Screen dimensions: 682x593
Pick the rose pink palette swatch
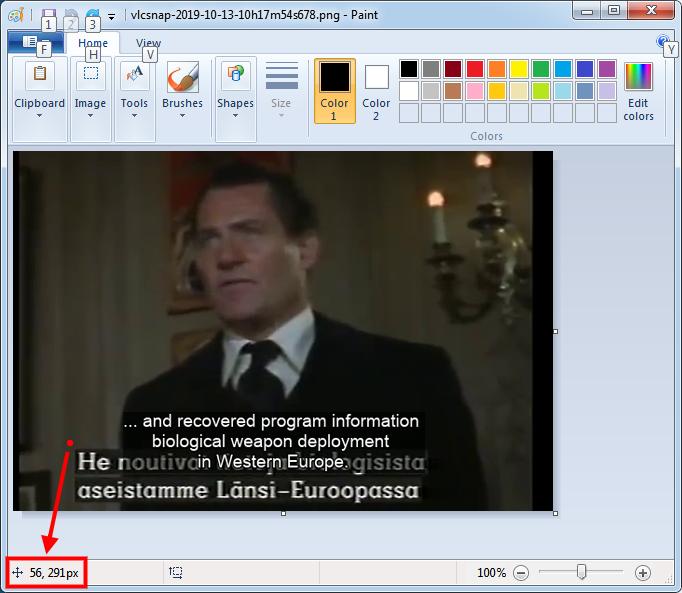(x=475, y=91)
